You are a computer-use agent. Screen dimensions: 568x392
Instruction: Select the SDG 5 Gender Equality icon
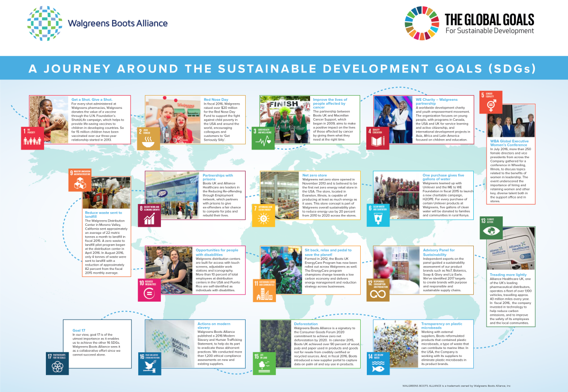(x=491, y=102)
